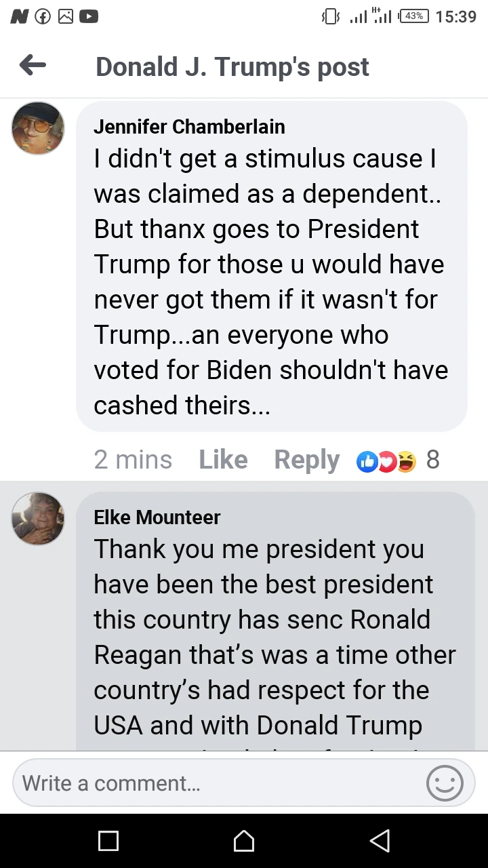View Elke Mounteer's profile picture
Image resolution: width=488 pixels, height=868 pixels.
click(x=38, y=519)
